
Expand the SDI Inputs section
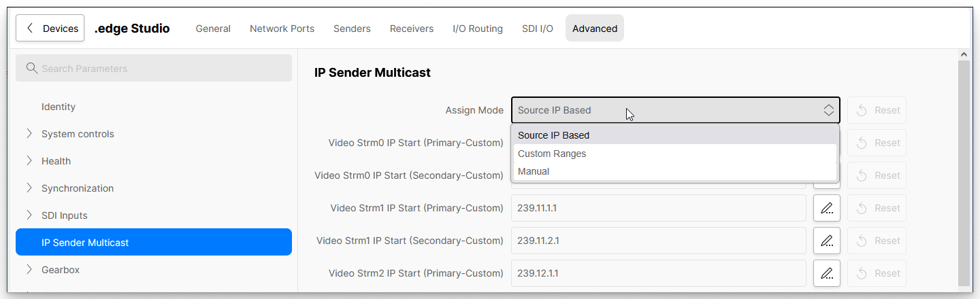tap(29, 215)
